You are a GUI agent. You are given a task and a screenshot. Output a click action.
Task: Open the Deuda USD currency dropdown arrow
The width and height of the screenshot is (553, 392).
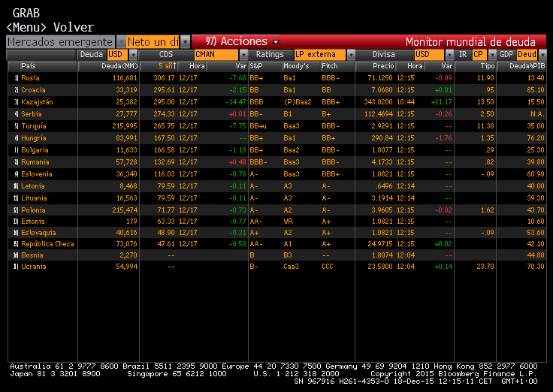point(133,55)
